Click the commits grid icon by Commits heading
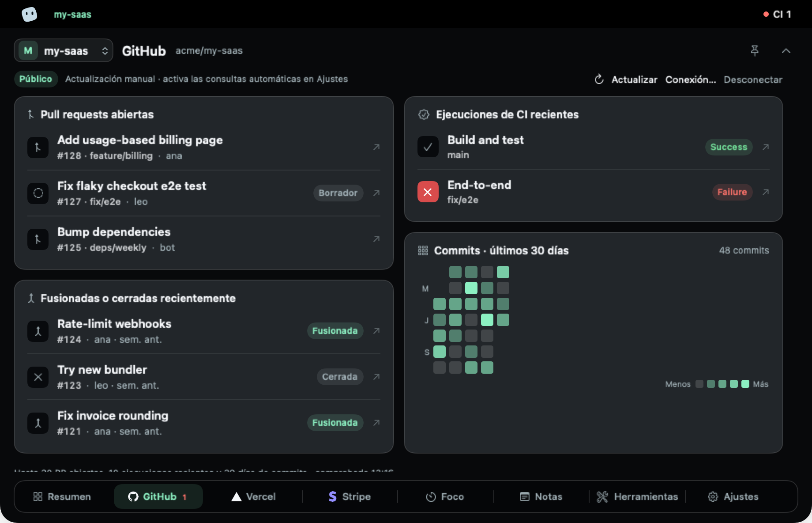 (423, 251)
